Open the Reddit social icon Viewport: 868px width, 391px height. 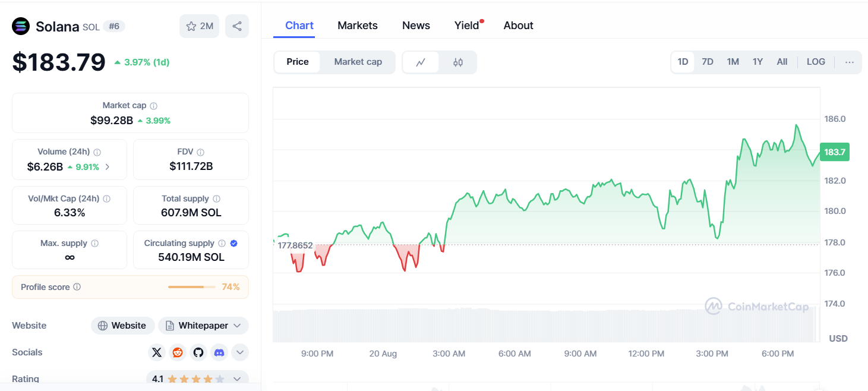[x=178, y=352]
